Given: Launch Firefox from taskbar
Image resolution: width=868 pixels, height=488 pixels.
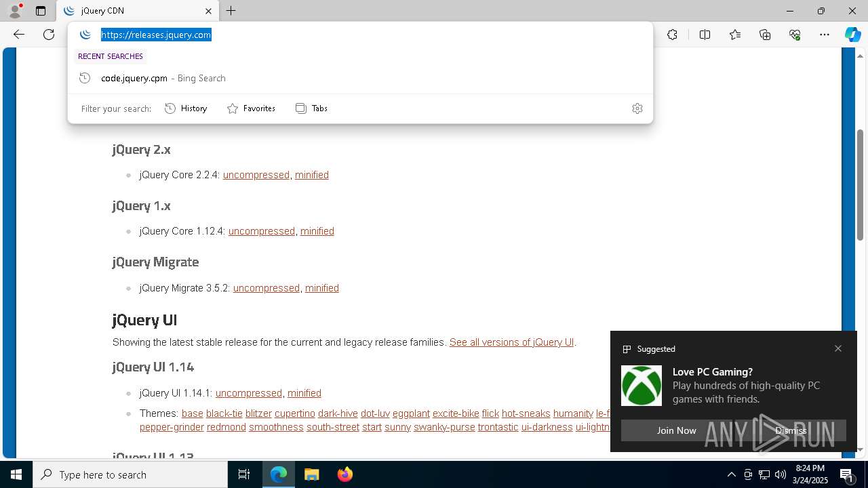Looking at the screenshot, I should pos(345,474).
